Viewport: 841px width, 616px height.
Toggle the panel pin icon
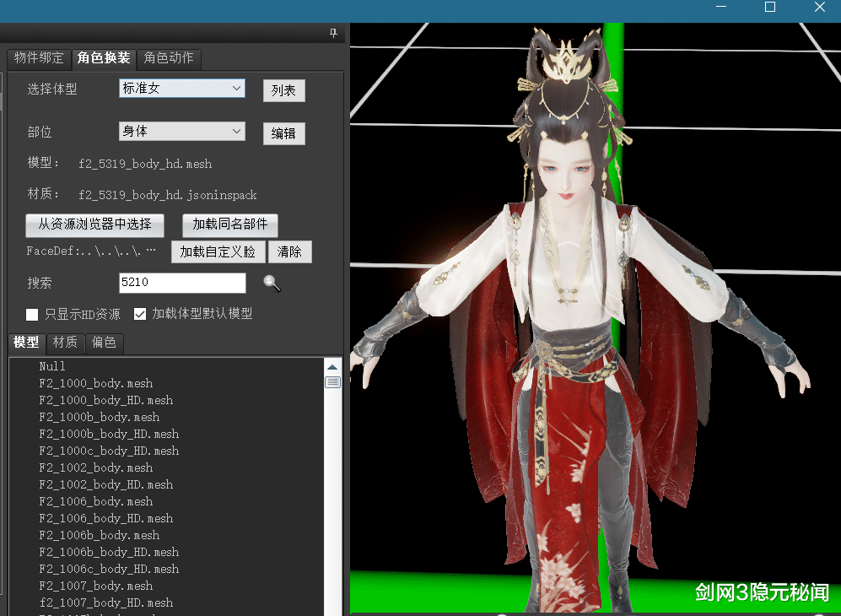point(333,33)
